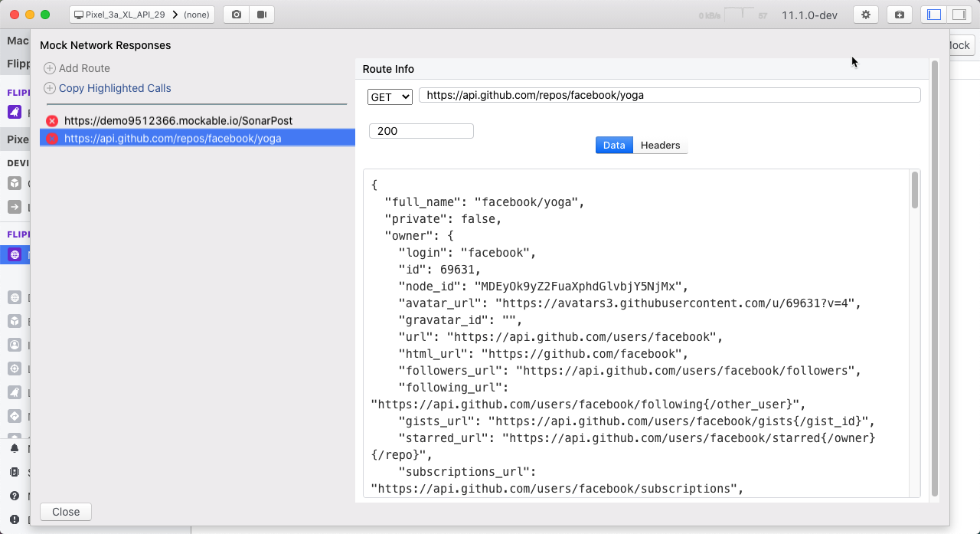The image size is (980, 534).
Task: Click the purple rocket icon in Flipper sidebar
Action: click(x=15, y=112)
